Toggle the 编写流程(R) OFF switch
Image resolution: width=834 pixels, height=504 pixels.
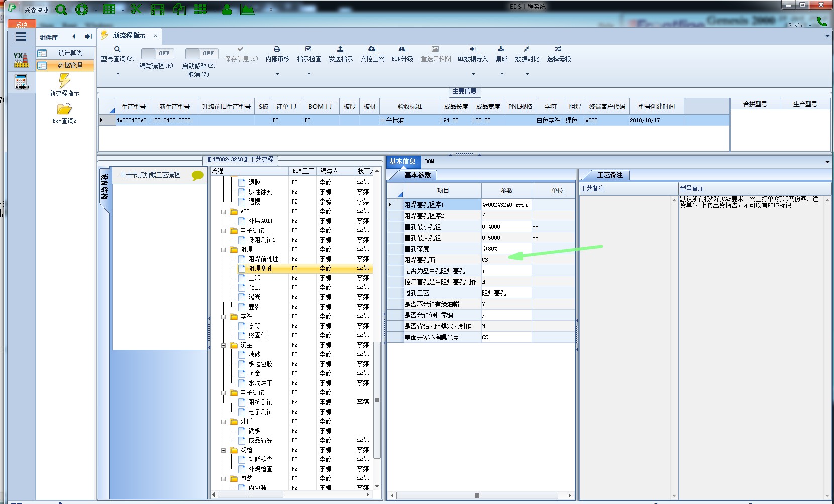pyautogui.click(x=157, y=53)
